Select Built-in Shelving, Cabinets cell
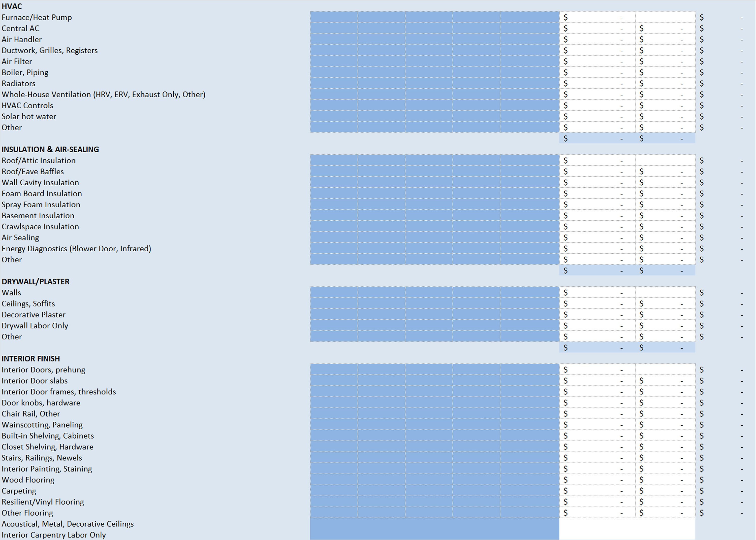This screenshot has height=540, width=756. [x=48, y=435]
